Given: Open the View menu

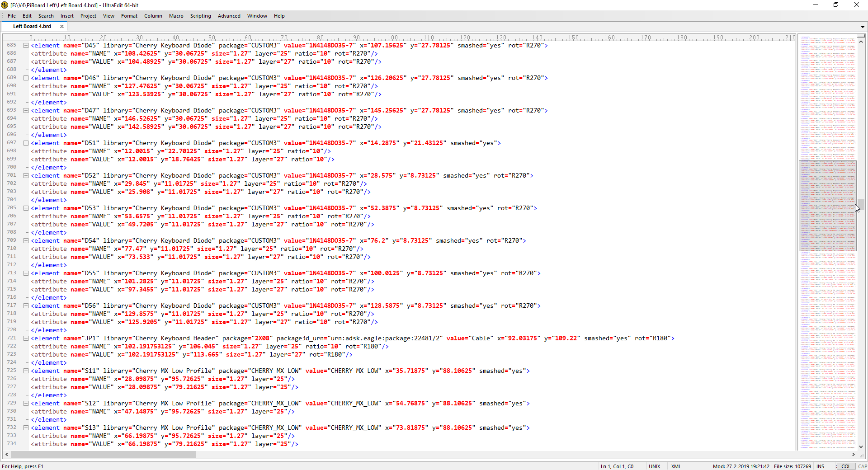Looking at the screenshot, I should (108, 16).
